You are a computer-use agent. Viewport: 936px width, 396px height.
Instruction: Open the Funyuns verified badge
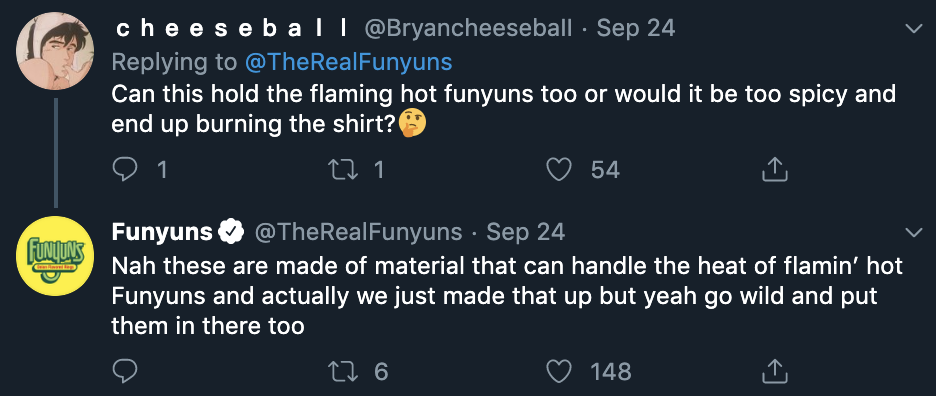233,232
